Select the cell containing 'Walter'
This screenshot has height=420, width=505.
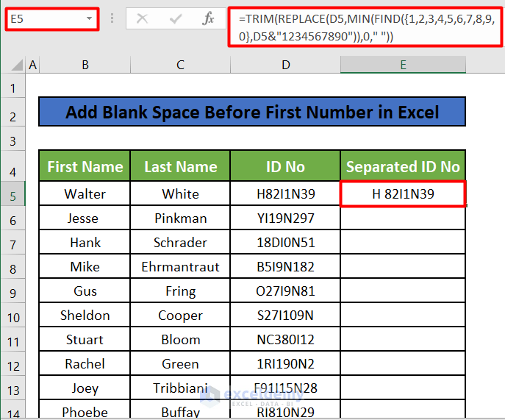[85, 193]
